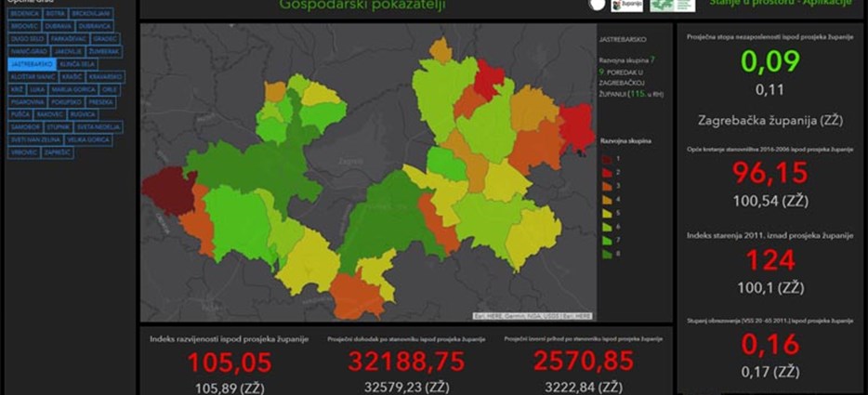Filter dashboard by DUGO SELO

click(27, 39)
